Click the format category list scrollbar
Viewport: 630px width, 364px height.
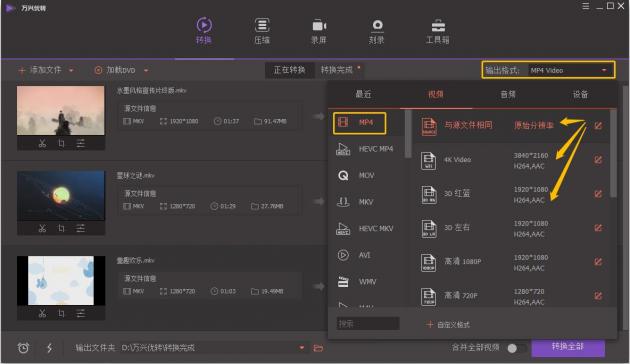point(408,134)
